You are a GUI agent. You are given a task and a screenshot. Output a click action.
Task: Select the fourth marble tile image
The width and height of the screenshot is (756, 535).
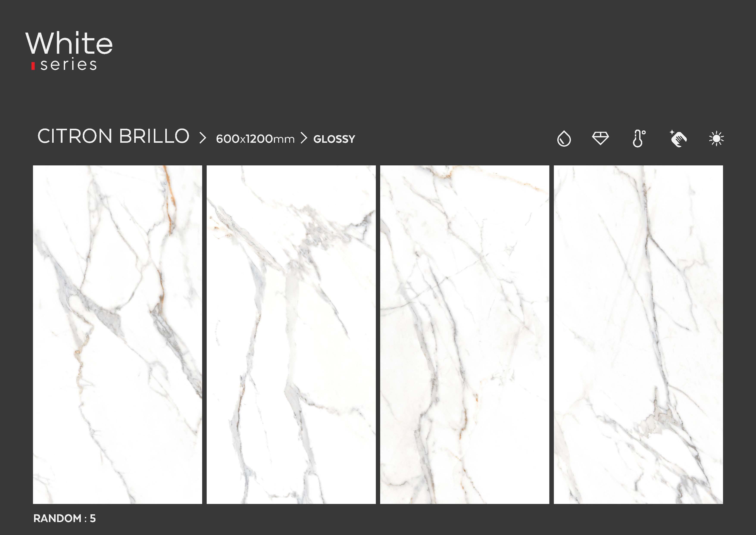639,334
